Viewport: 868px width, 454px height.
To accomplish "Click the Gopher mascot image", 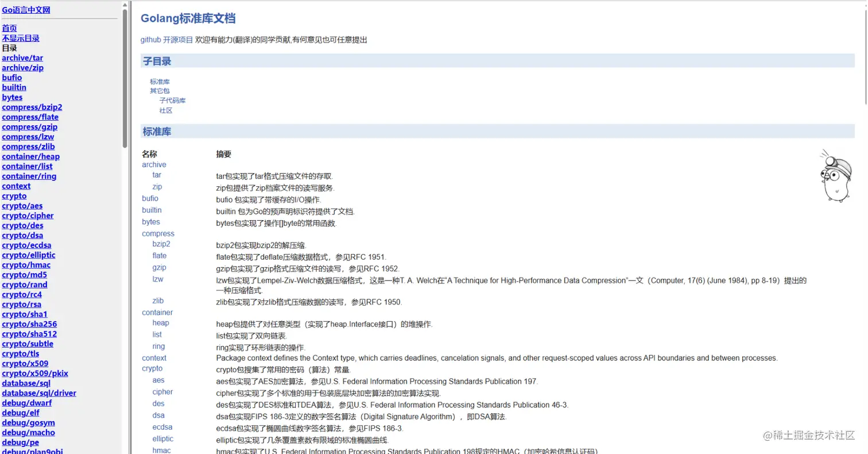I will (x=835, y=176).
